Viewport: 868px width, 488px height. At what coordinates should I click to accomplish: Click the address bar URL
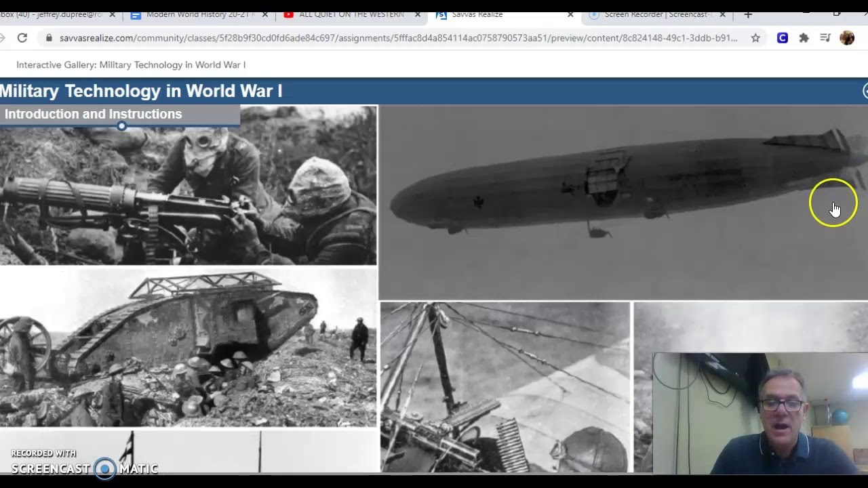[x=398, y=38]
